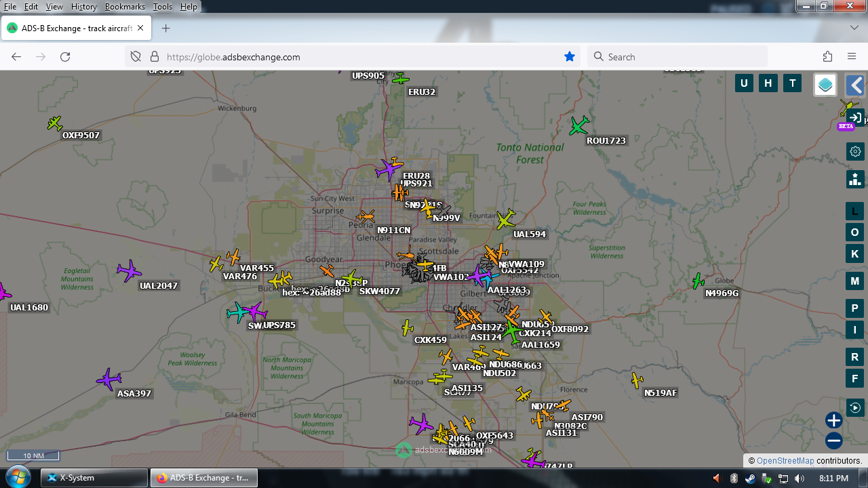This screenshot has width=868, height=488.
Task: Open the replay history icon
Action: (855, 407)
